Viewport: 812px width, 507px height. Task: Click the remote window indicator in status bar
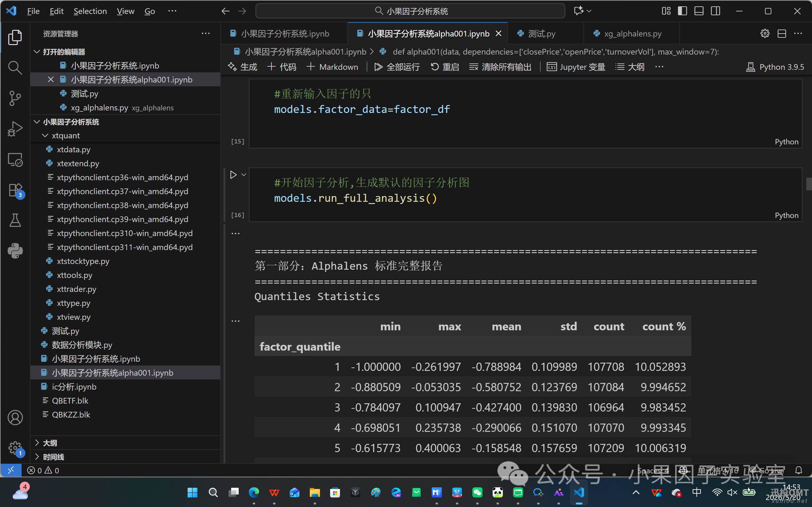coord(11,470)
